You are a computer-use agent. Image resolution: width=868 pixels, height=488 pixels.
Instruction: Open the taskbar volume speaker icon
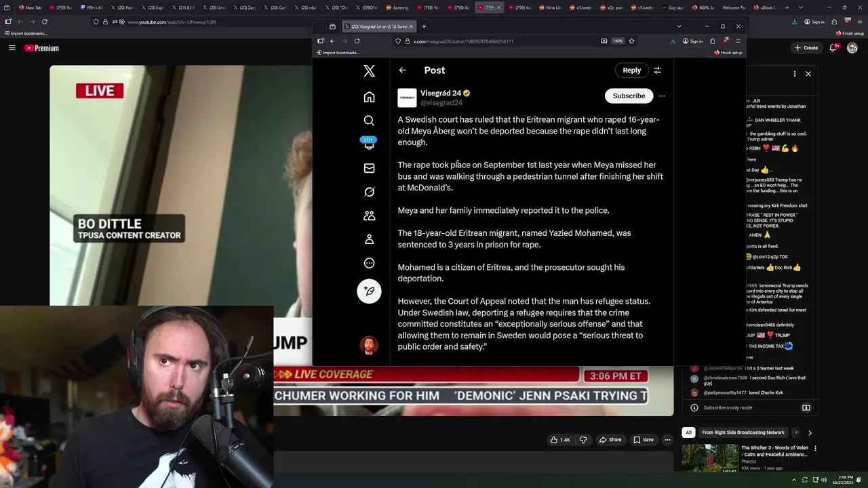pyautogui.click(x=824, y=480)
